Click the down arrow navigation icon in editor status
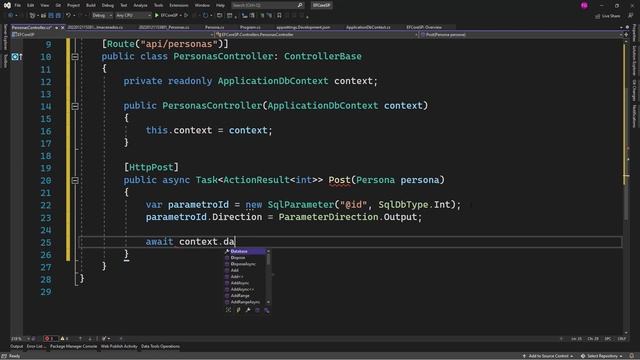The height and width of the screenshot is (360, 640). point(90,338)
